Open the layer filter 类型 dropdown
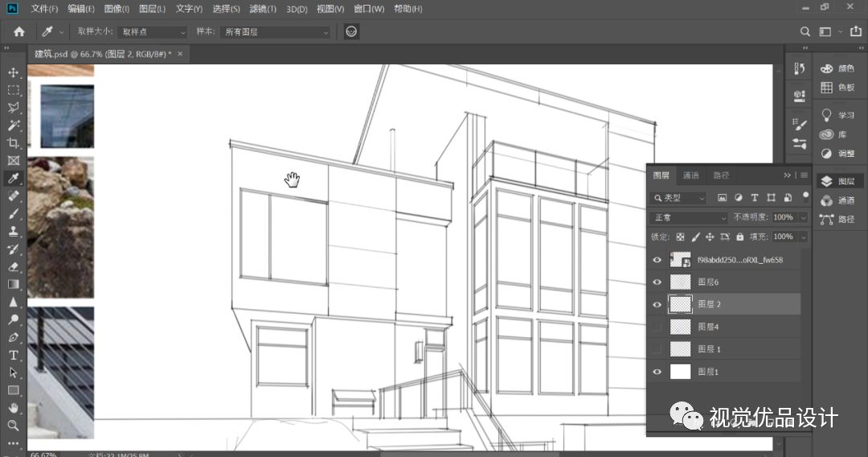 (679, 198)
